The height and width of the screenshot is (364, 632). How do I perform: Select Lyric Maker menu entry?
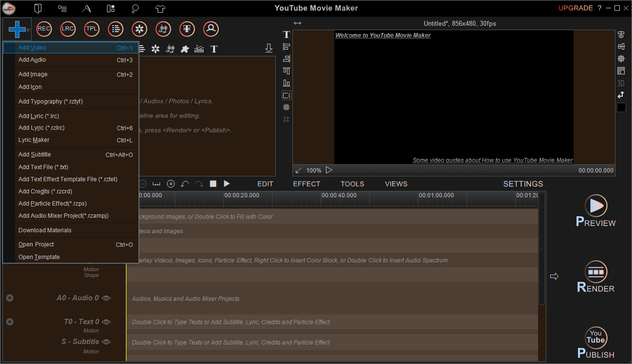tap(71, 140)
